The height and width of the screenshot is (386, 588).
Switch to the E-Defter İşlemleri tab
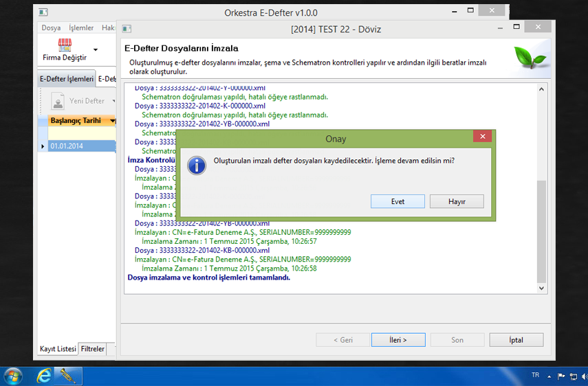coord(66,79)
